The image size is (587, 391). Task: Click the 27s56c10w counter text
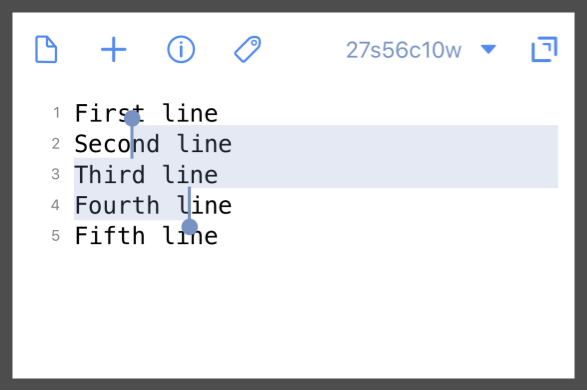404,50
